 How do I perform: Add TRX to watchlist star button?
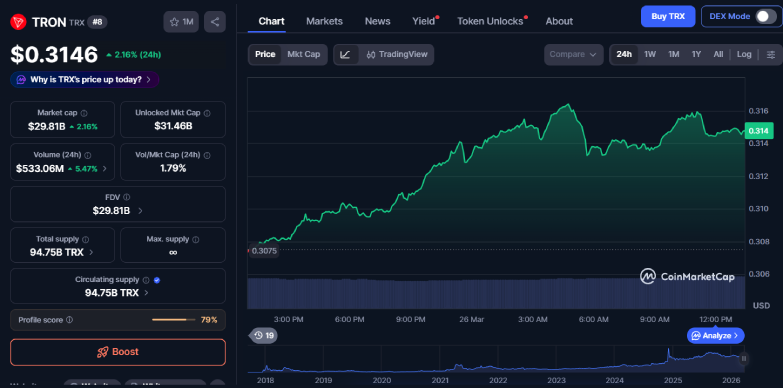tap(181, 22)
